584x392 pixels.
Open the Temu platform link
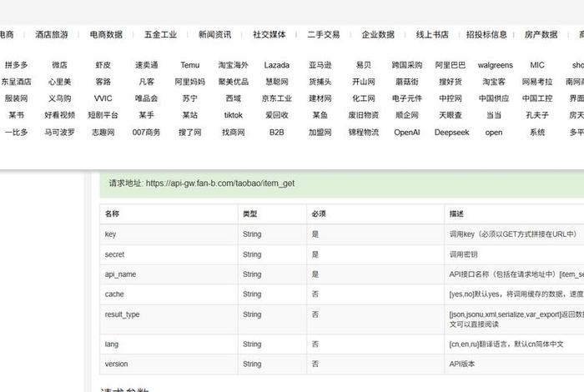[190, 65]
